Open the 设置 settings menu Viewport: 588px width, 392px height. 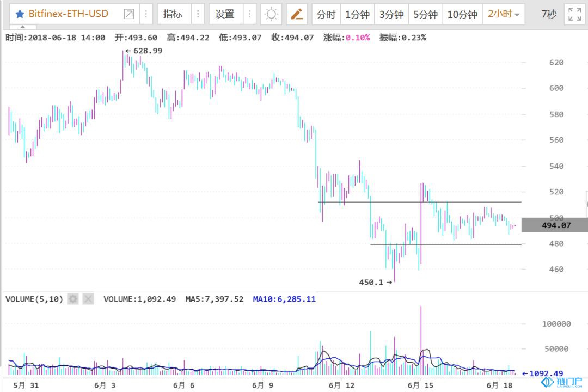point(225,14)
